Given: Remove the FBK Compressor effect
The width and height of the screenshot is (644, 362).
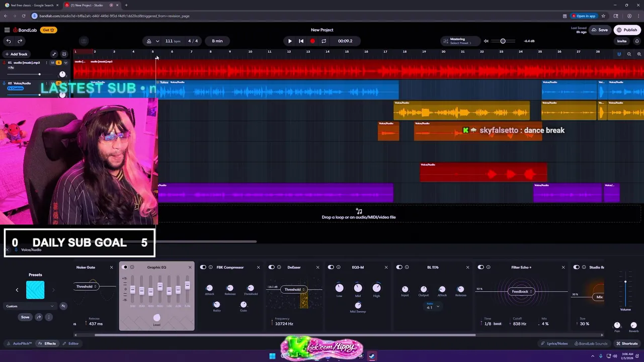Looking at the screenshot, I should pyautogui.click(x=259, y=267).
